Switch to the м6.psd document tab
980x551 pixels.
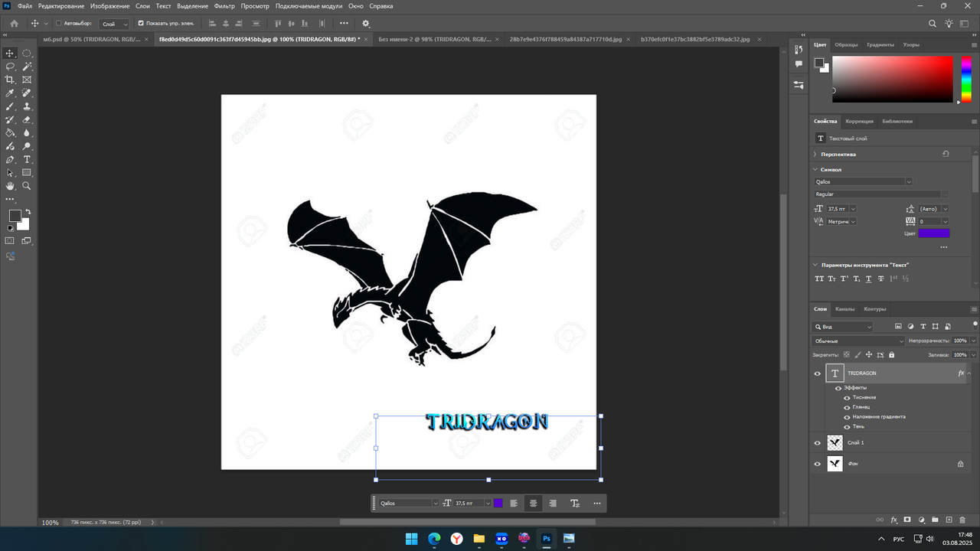(92, 38)
